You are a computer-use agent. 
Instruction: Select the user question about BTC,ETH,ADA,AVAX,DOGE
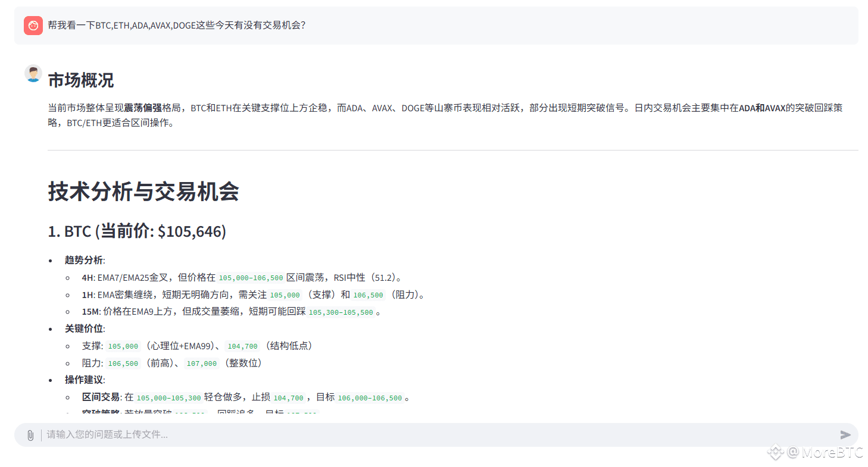pos(177,26)
